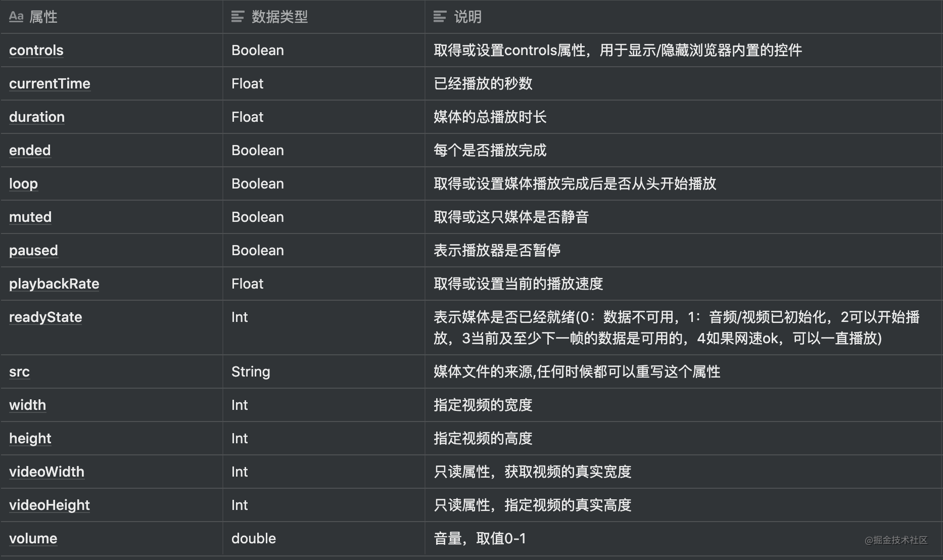Select the 说明 column header

[x=467, y=17]
